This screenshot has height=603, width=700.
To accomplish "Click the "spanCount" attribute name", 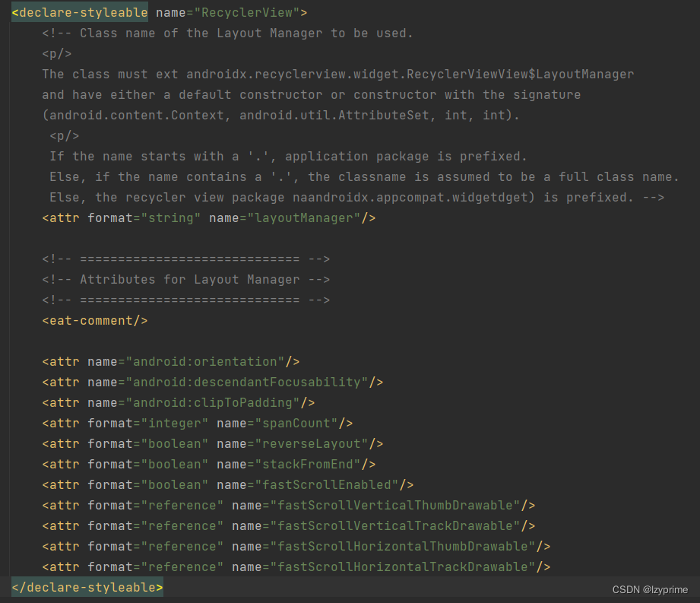I will point(299,423).
